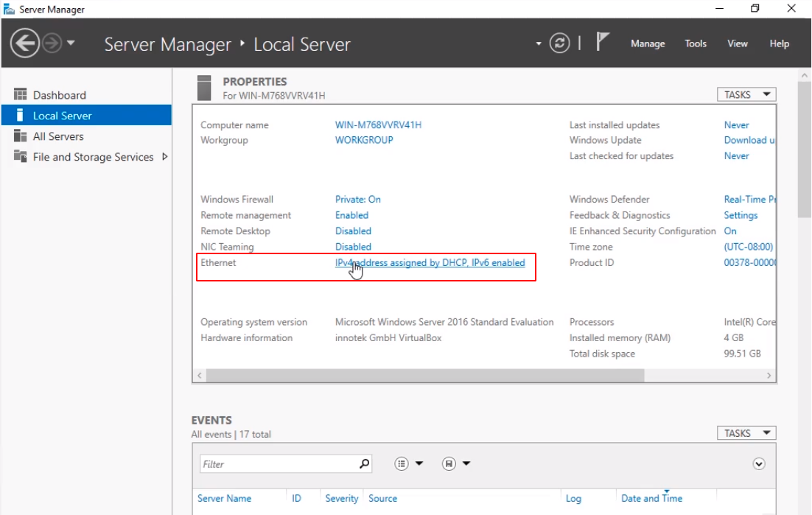Click the properties scroll right arrow
Screen dimensions: 812x515
click(769, 375)
